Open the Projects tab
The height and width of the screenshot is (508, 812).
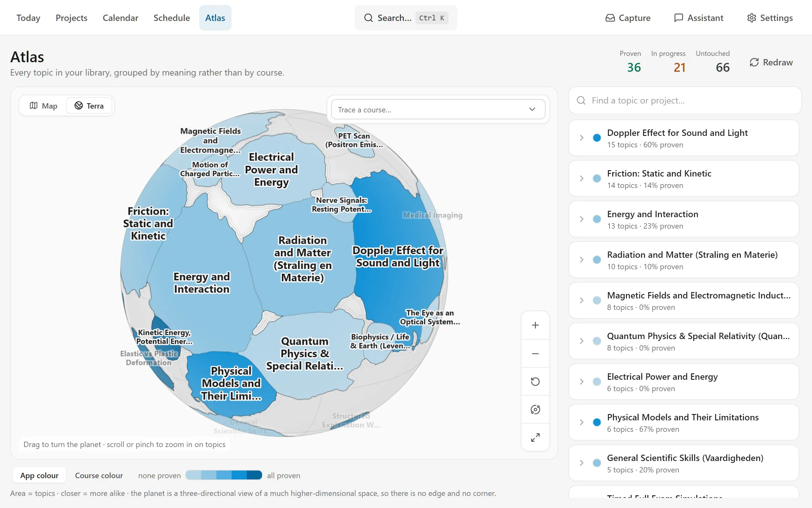point(71,18)
